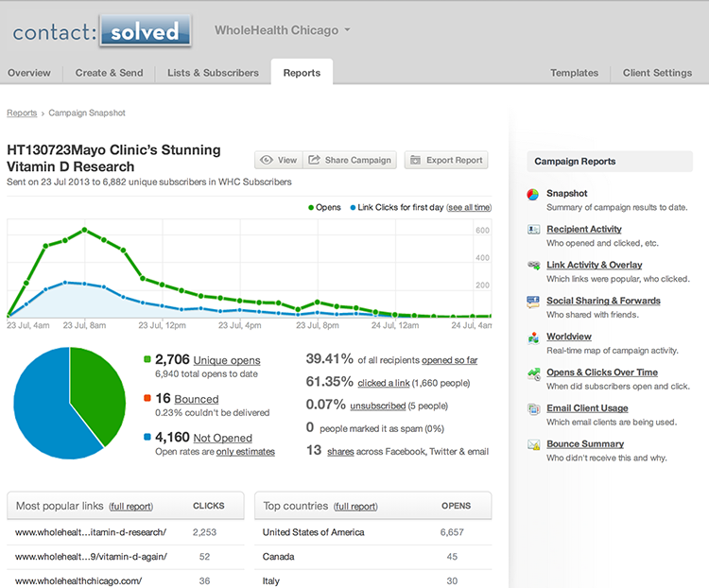The image size is (709, 588).
Task: Open the Lists & Subscribers tab
Action: pos(213,73)
